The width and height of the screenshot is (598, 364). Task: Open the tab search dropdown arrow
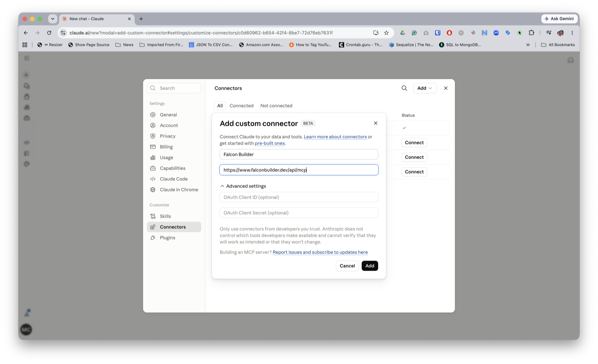tap(53, 19)
